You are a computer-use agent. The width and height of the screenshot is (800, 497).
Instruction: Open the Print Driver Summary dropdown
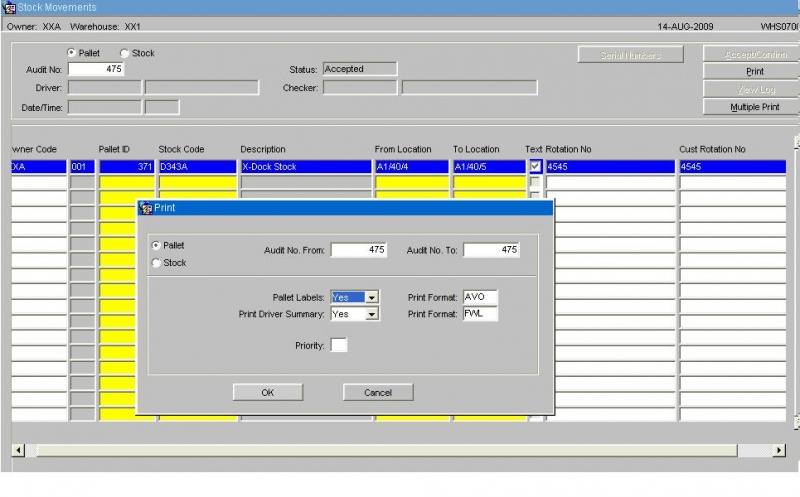coord(372,314)
